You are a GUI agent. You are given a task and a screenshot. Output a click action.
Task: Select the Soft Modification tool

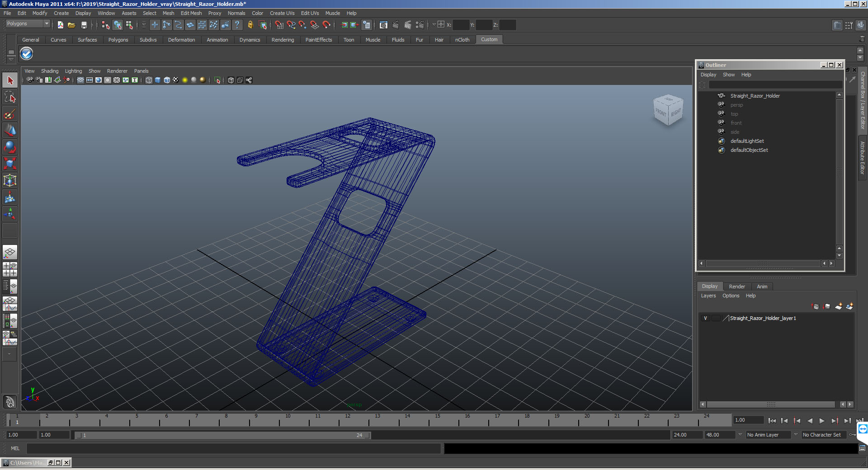point(10,197)
